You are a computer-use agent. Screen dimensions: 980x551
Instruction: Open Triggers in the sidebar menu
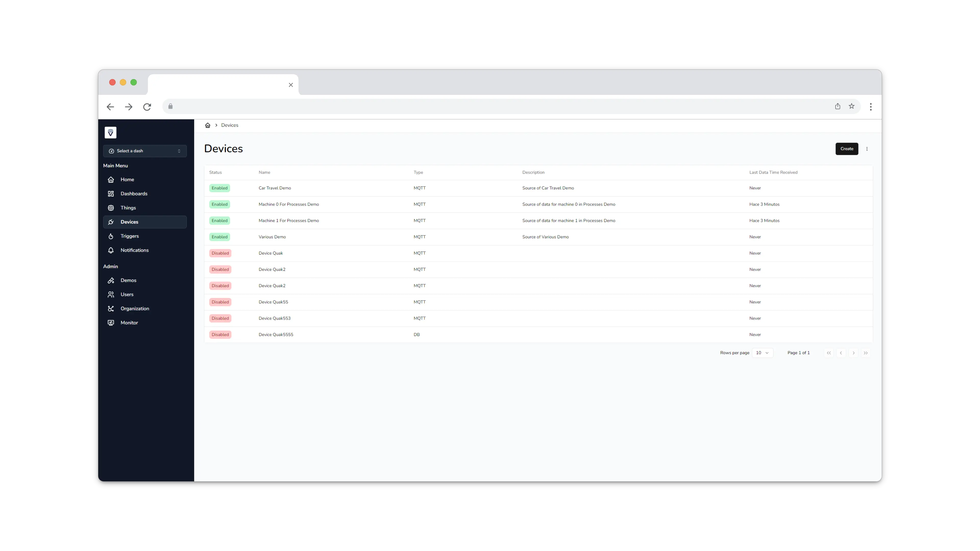[129, 236]
